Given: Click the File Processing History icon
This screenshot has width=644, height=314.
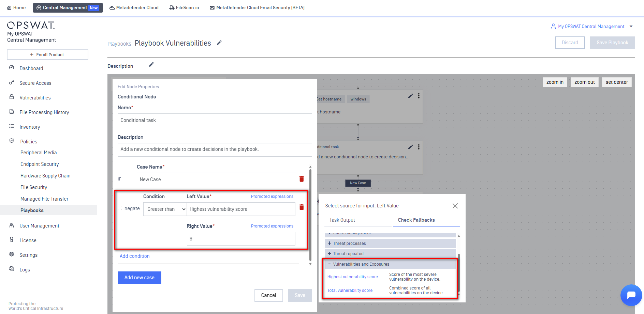Looking at the screenshot, I should click(x=12, y=112).
